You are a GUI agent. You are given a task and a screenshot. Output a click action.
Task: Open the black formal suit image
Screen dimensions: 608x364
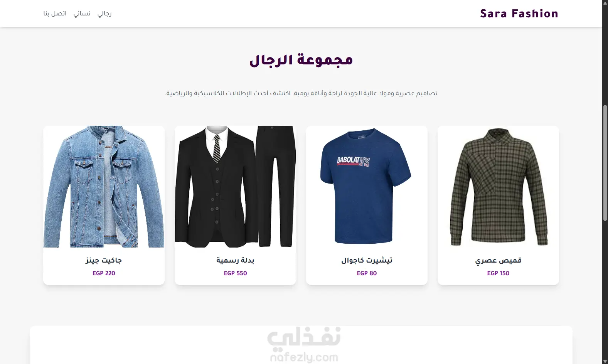(235, 187)
